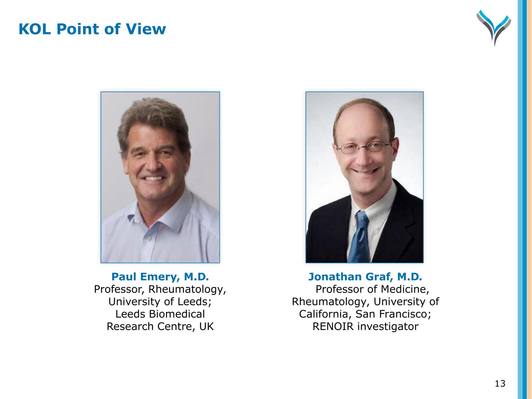Screen dimensions: 532x399
Task: Click the 'KOL Point of View' slide title
Action: point(92,29)
